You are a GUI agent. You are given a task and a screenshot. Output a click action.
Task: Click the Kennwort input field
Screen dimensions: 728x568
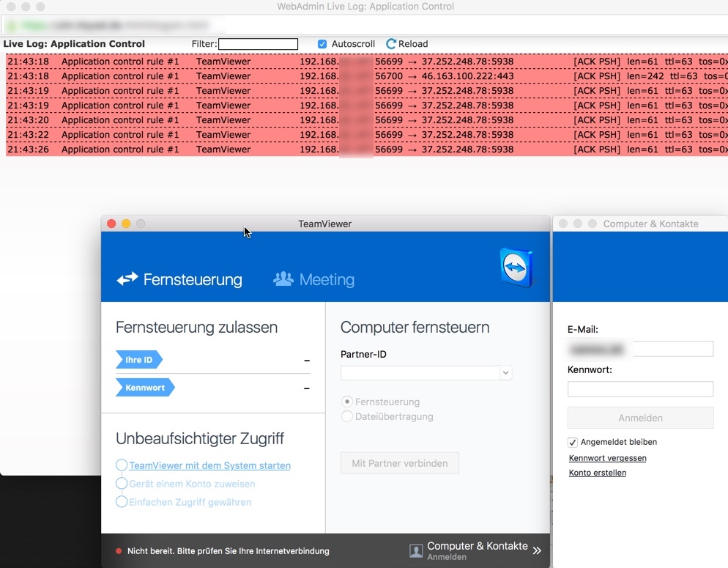640,388
